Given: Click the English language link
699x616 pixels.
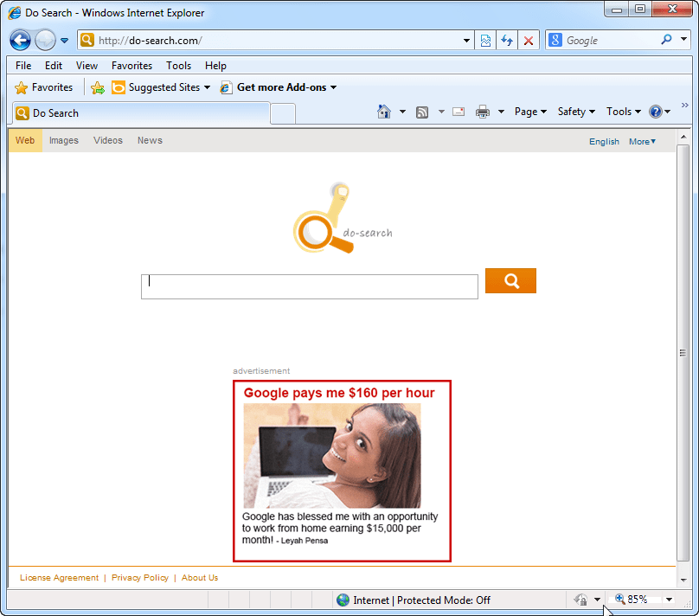Looking at the screenshot, I should click(604, 141).
